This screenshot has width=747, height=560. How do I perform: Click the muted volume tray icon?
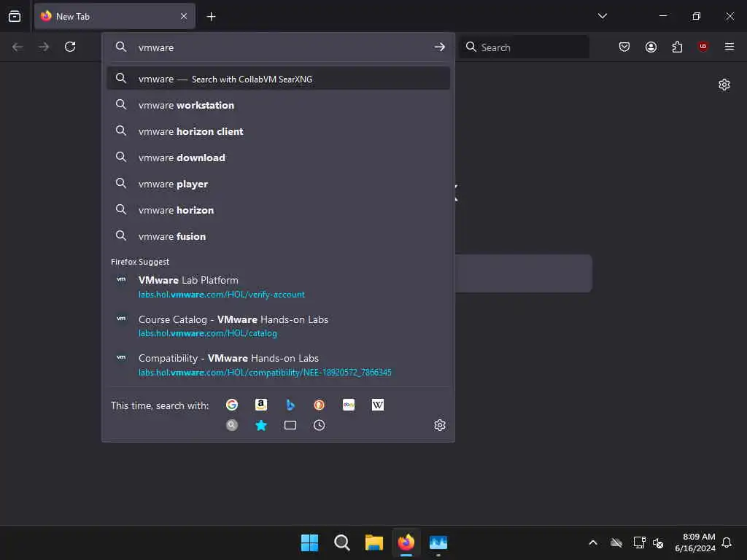(658, 542)
